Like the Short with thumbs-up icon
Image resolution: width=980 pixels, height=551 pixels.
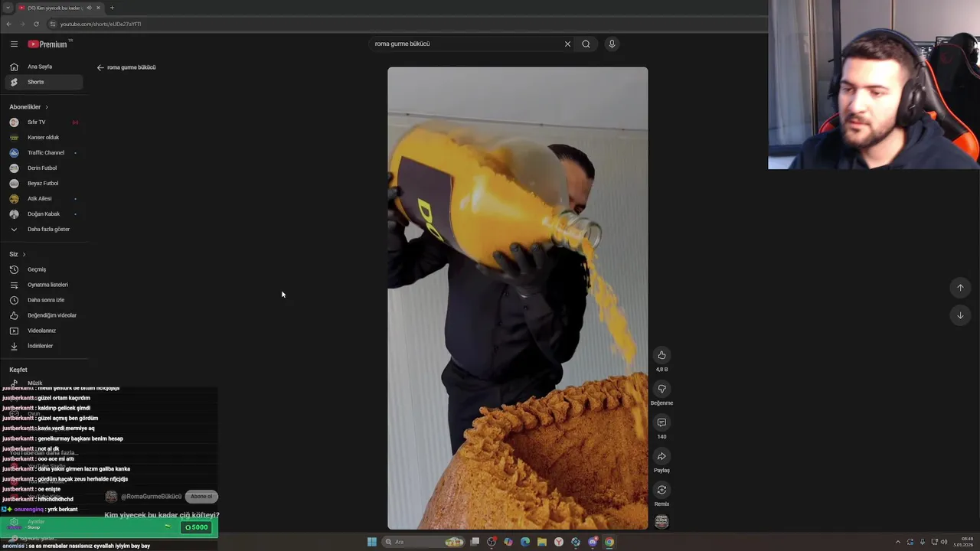tap(661, 355)
